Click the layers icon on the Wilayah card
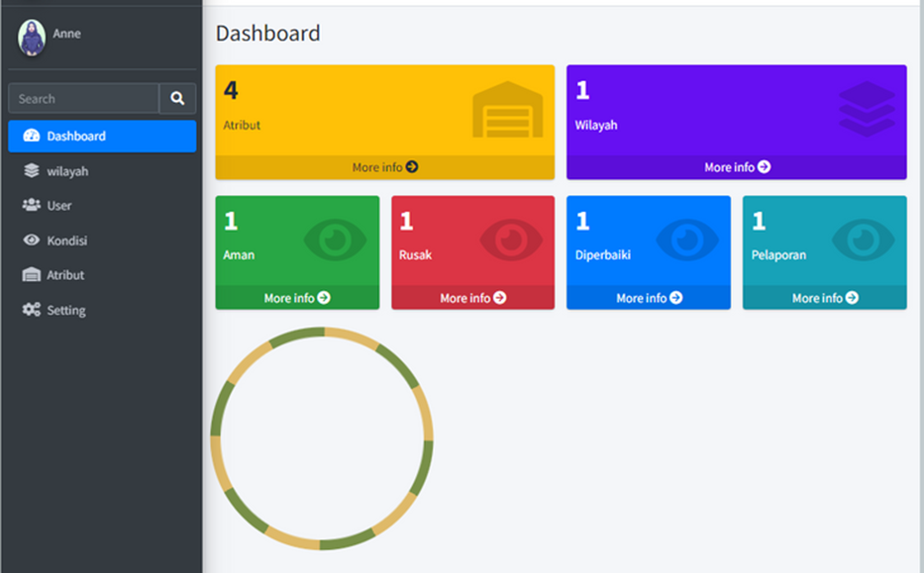This screenshot has height=573, width=924. (867, 109)
